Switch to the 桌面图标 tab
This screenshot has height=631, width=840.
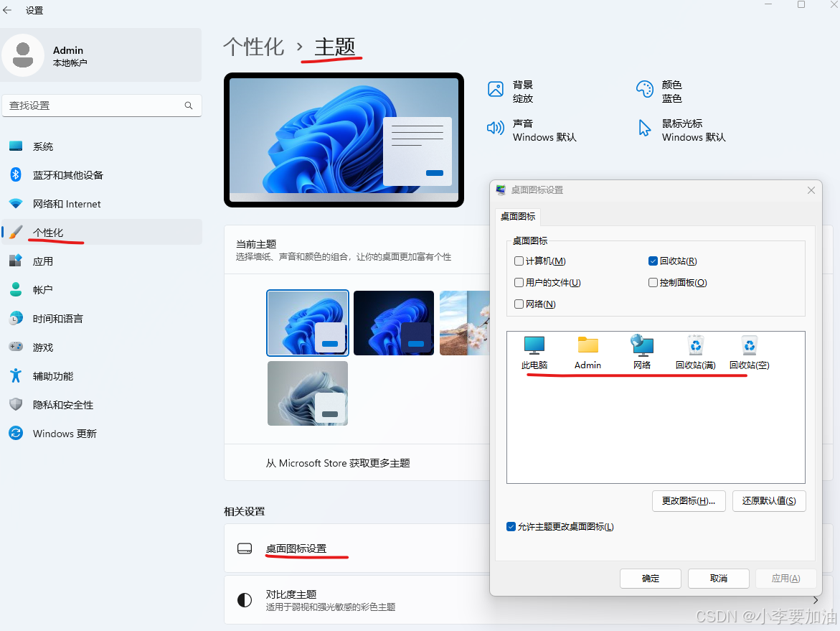517,216
